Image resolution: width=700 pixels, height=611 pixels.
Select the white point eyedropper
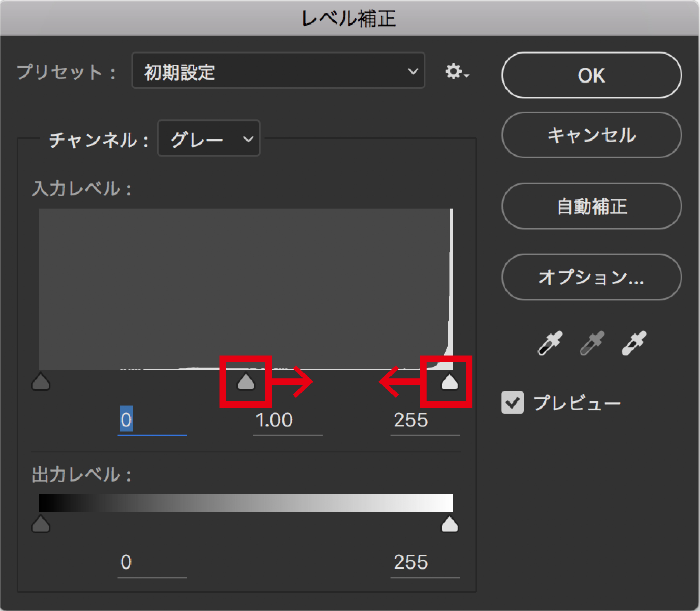(x=634, y=343)
